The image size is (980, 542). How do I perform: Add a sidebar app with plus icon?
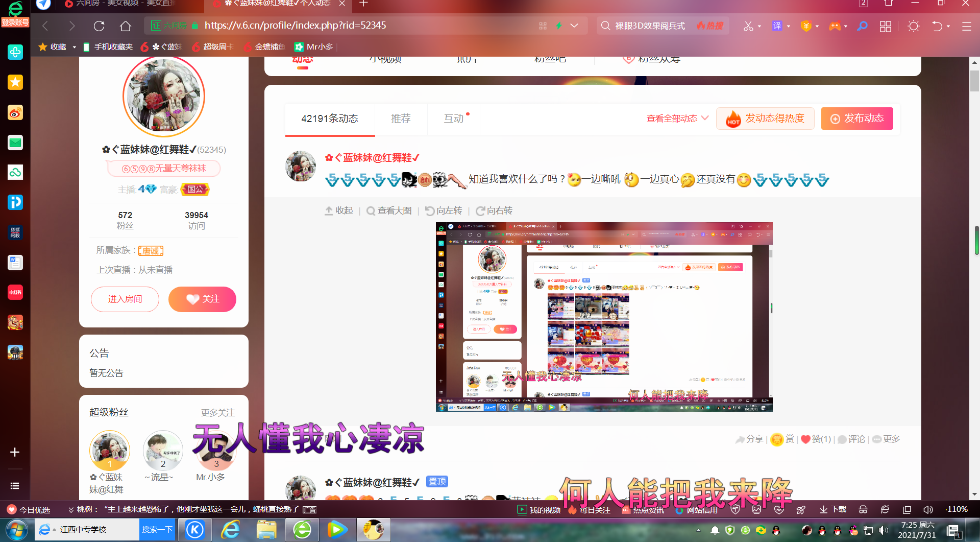[15, 452]
